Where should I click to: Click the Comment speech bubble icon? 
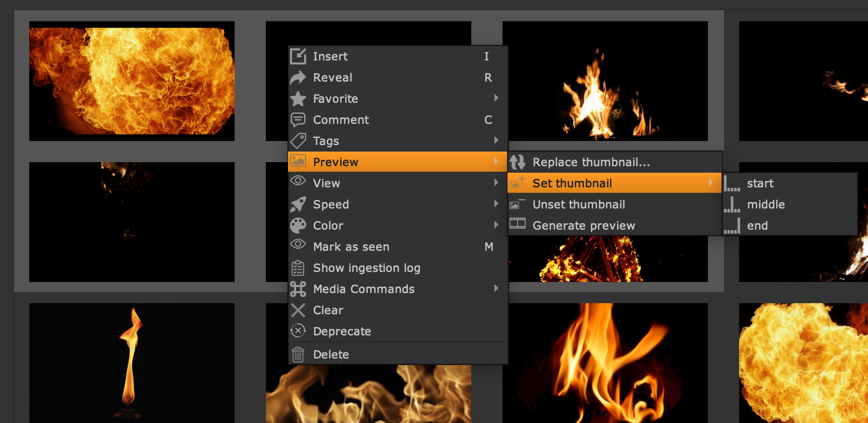[298, 120]
